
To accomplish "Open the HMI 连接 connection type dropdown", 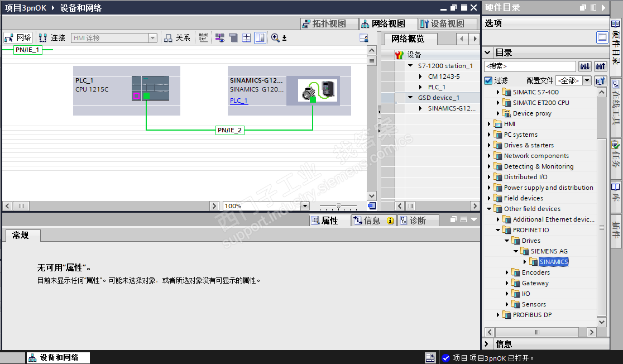I will 152,38.
